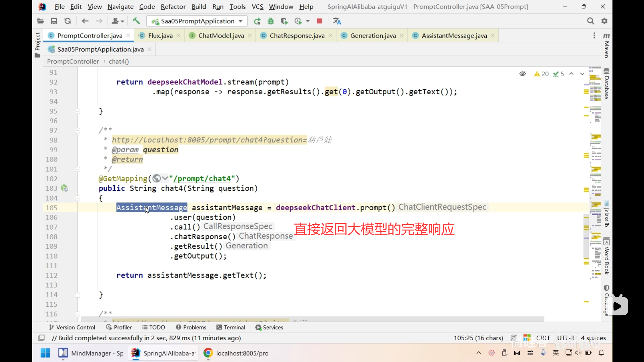Open the Translate icon in toolbar
This screenshot has height=362, width=644.
tap(337, 21)
